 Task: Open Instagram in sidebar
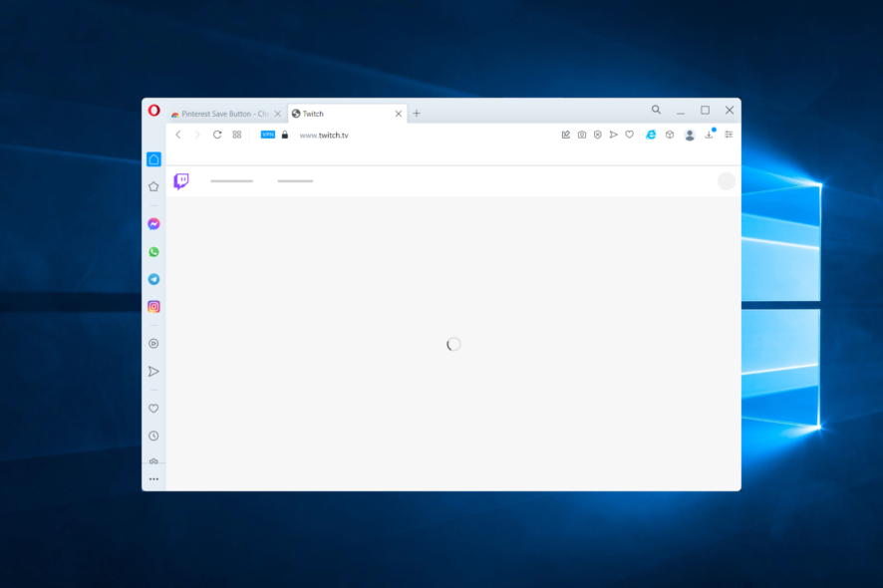(x=153, y=306)
